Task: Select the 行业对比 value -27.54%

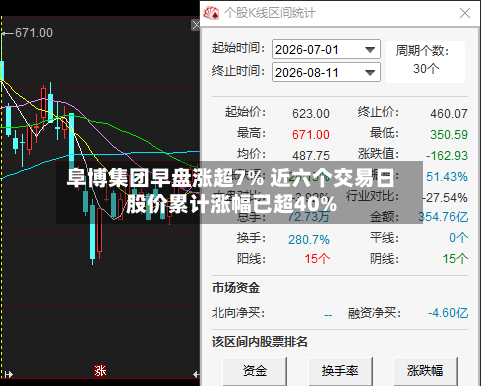Action: [445, 198]
